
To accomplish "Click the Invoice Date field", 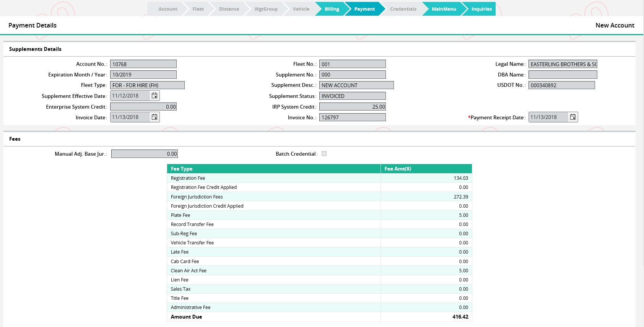I will [x=130, y=117].
